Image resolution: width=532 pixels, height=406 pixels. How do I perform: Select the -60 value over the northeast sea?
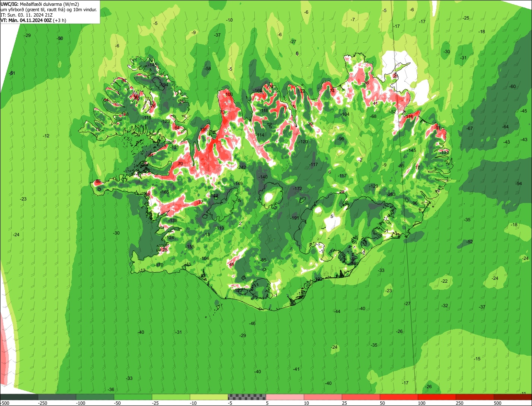click(512, 86)
